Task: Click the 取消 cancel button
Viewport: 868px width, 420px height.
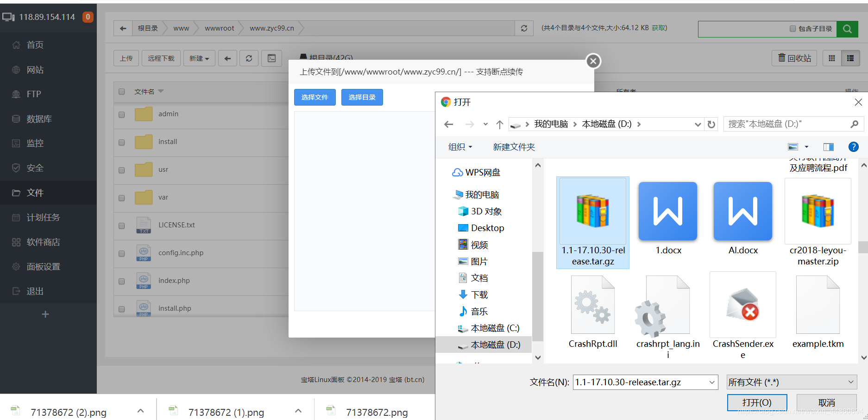Action: pyautogui.click(x=827, y=402)
